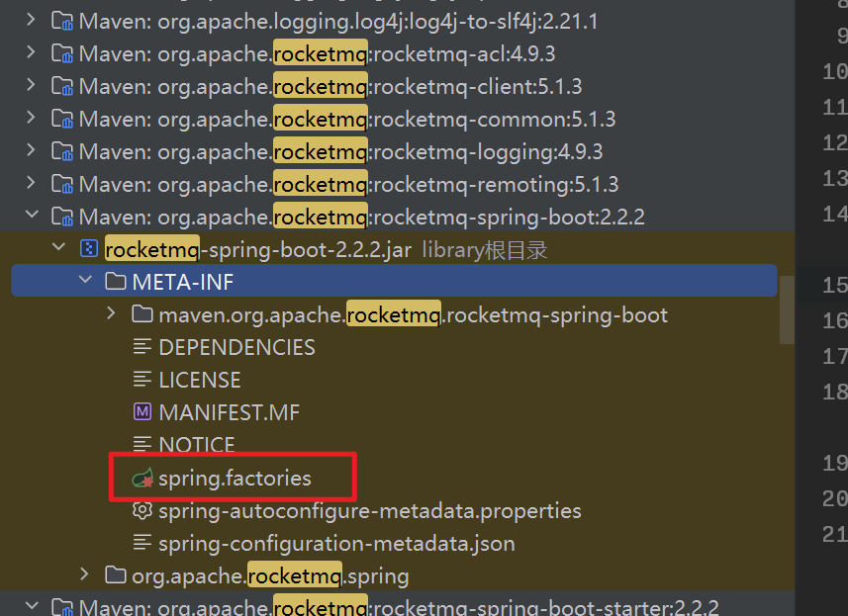848x616 pixels.
Task: Click the DEPENDENCIES file icon
Action: [x=141, y=347]
